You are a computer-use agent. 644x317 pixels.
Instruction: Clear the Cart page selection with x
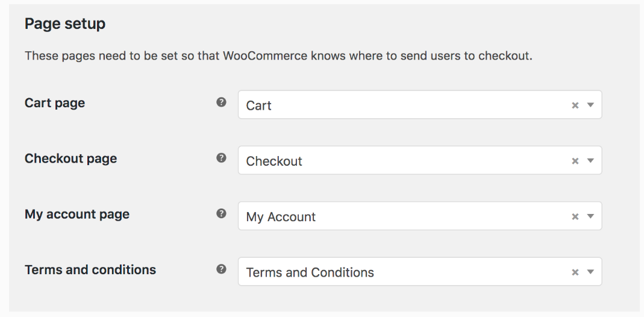coord(575,105)
